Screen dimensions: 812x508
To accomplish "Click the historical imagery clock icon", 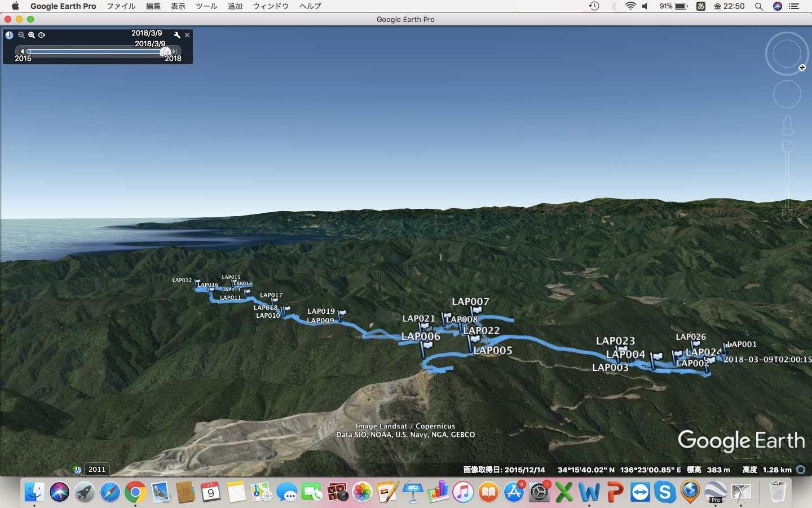I will pos(10,35).
